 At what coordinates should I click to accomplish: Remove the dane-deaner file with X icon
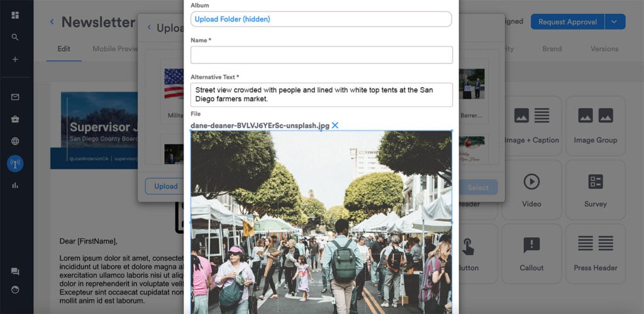pos(335,126)
